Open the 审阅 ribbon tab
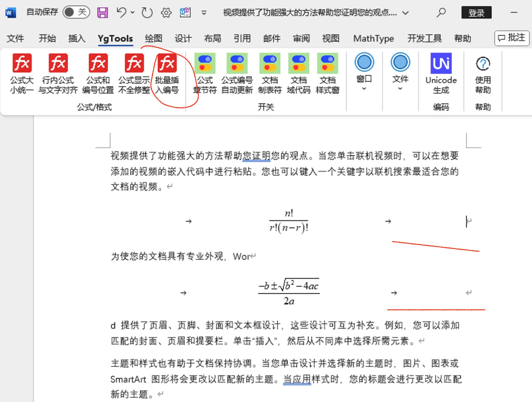Screen dimensions: 532x402 pos(301,38)
